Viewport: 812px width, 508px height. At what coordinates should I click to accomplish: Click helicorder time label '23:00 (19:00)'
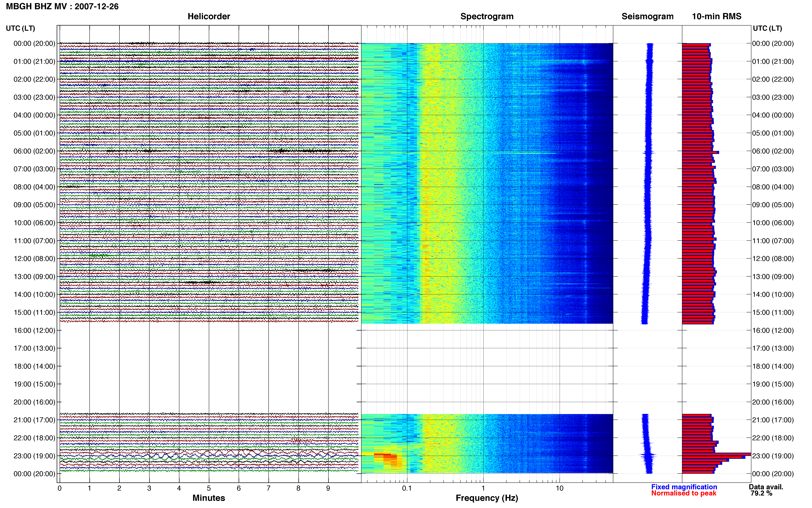pyautogui.click(x=34, y=456)
